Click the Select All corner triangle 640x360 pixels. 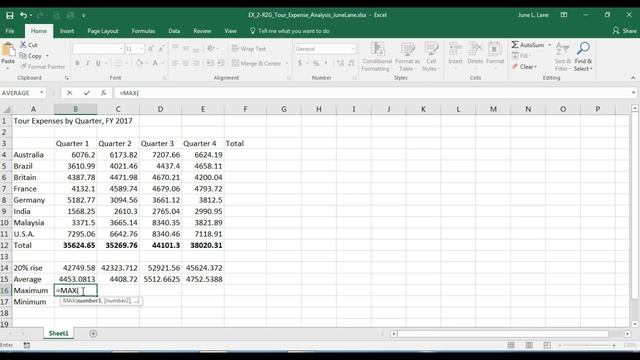click(7, 109)
